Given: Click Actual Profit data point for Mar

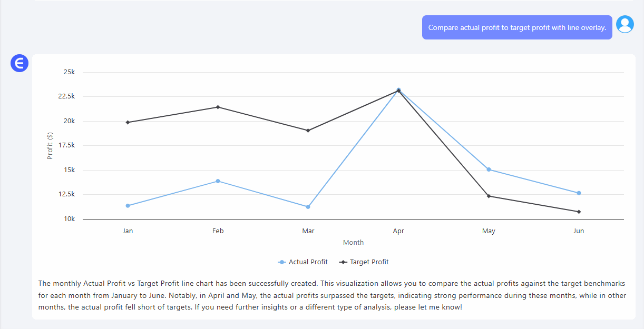Looking at the screenshot, I should 308,207.
